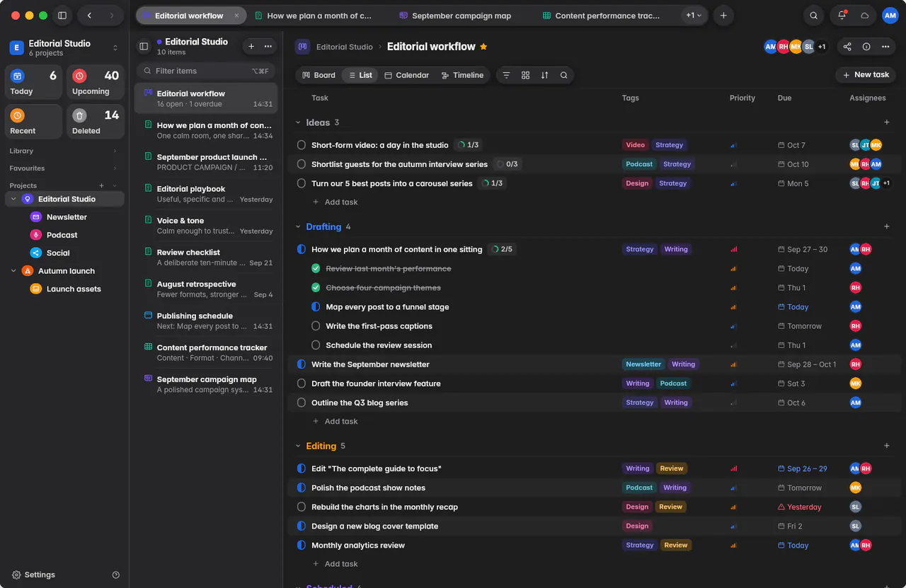
Task: Open the filter icon in view toolbar
Action: [506, 75]
